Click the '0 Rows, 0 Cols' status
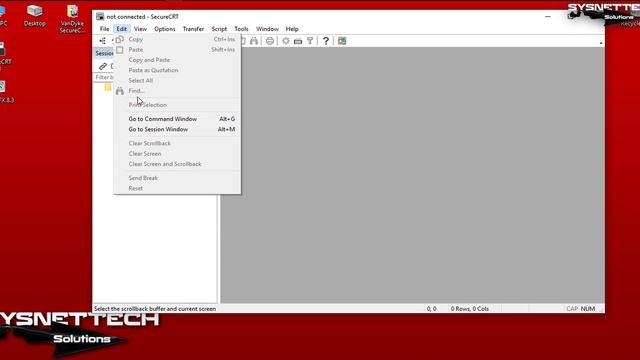This screenshot has width=640, height=360. coord(469,309)
